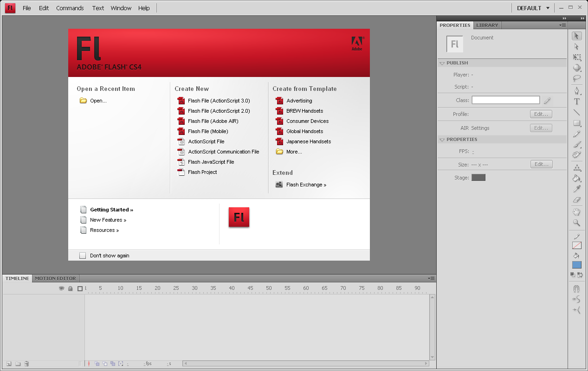Viewport: 588px width, 371px height.
Task: Collapse the PUBLISH section
Action: pos(442,63)
